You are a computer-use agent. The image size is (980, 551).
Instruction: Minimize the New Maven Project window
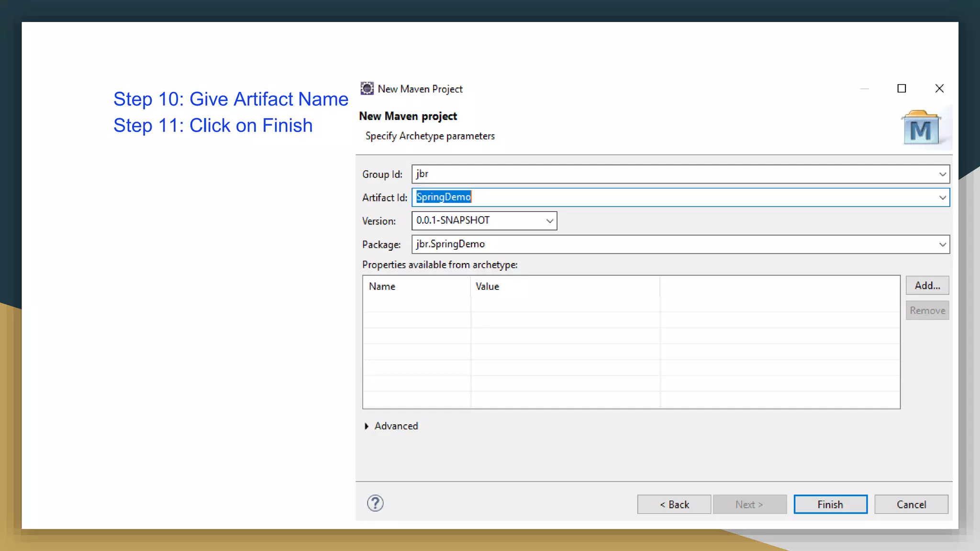click(864, 88)
